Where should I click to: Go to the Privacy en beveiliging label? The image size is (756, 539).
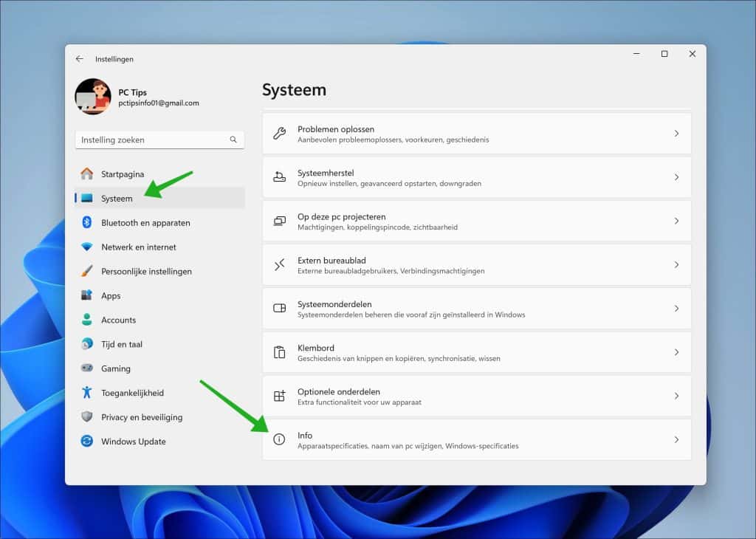click(x=142, y=417)
